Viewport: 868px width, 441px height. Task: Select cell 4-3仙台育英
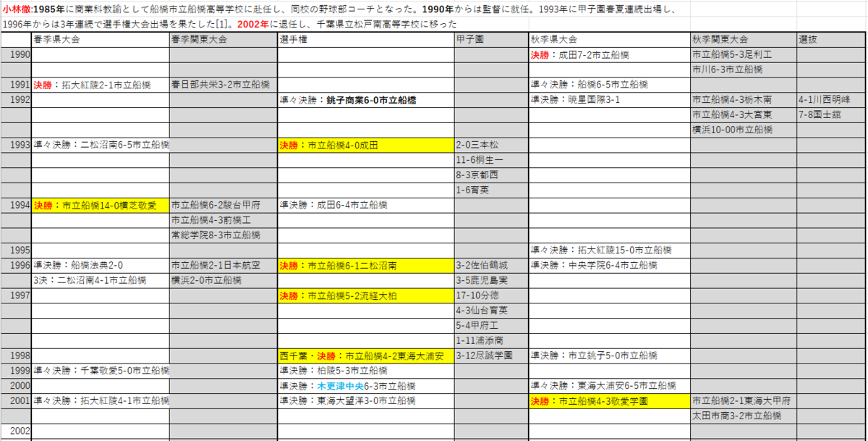click(491, 311)
